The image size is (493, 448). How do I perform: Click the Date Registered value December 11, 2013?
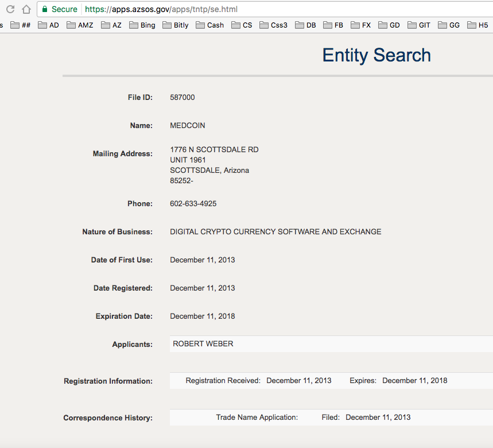203,288
